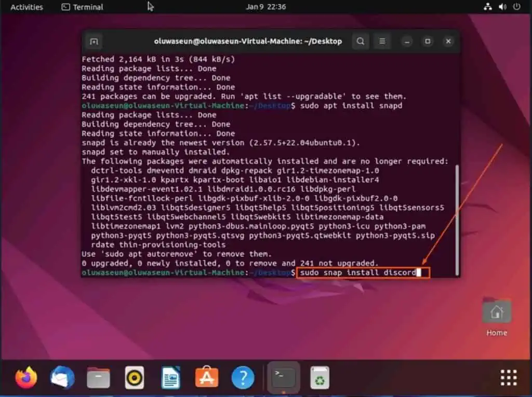
Task: Open LibreOffice Writer from the dock
Action: coord(170,377)
